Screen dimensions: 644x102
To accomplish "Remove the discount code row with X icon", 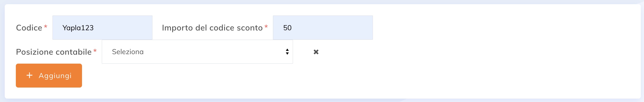I will (x=316, y=52).
